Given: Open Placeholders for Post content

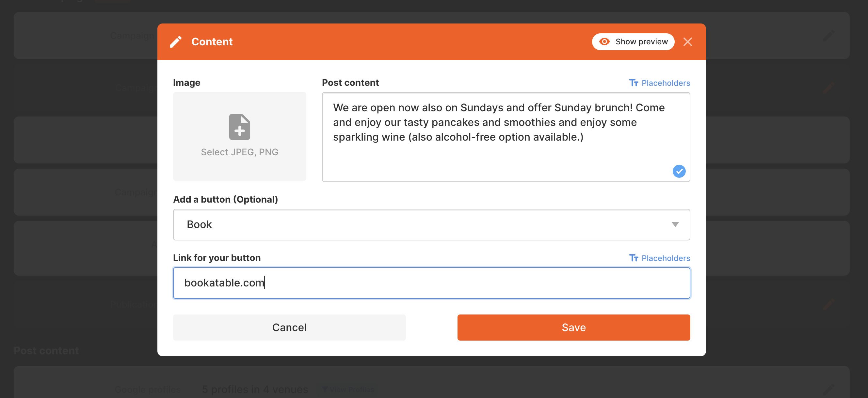Looking at the screenshot, I should [x=659, y=83].
